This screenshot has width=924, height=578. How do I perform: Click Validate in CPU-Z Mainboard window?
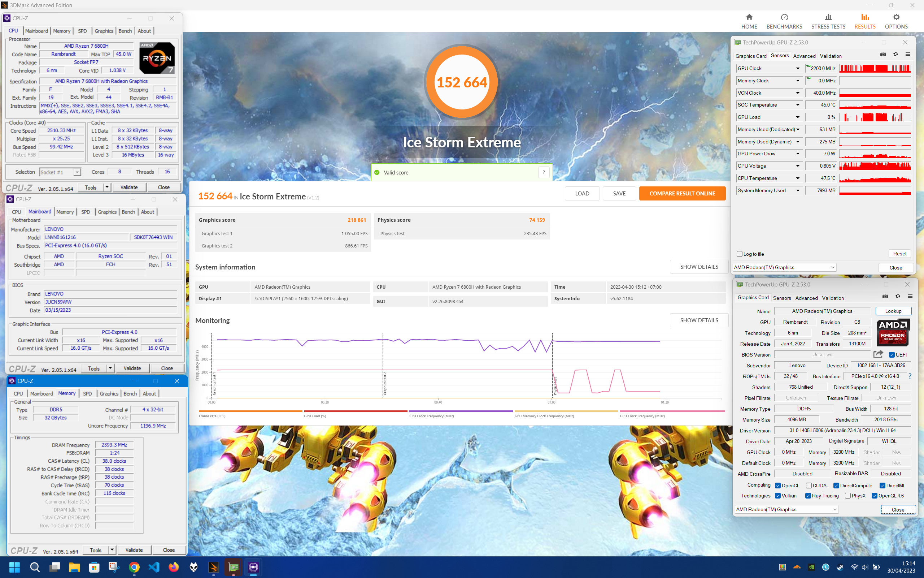click(x=132, y=368)
